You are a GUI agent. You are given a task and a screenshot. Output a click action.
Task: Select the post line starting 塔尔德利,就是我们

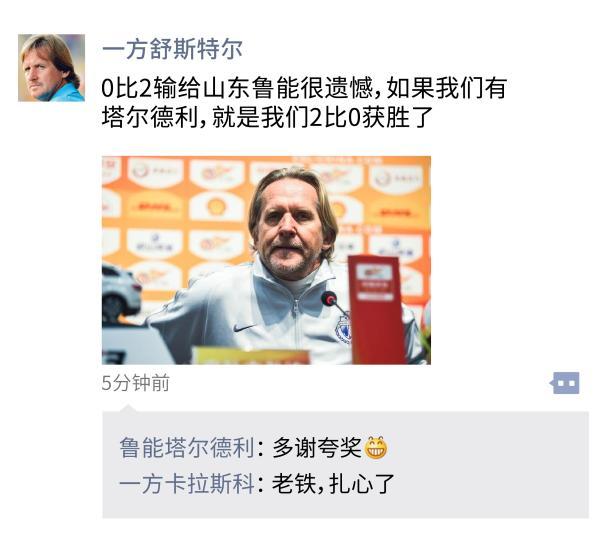pos(267,117)
